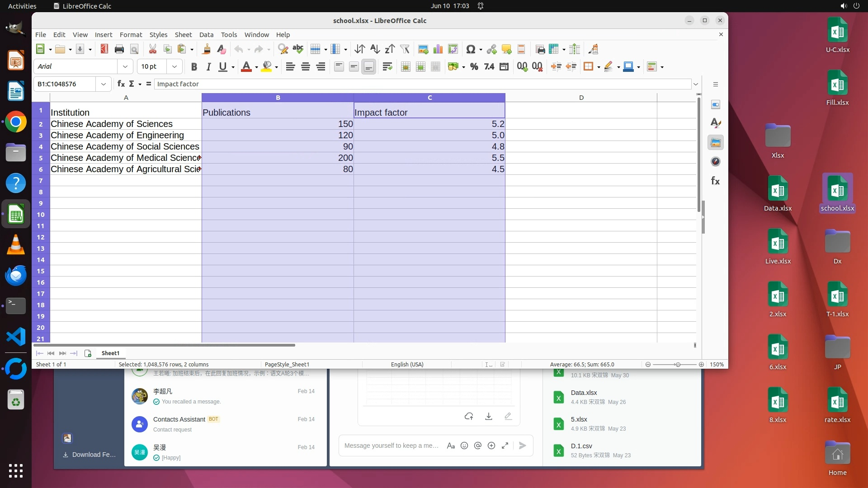Open the Navigator from the sidebar
Image resolution: width=868 pixels, height=488 pixels.
click(x=715, y=162)
